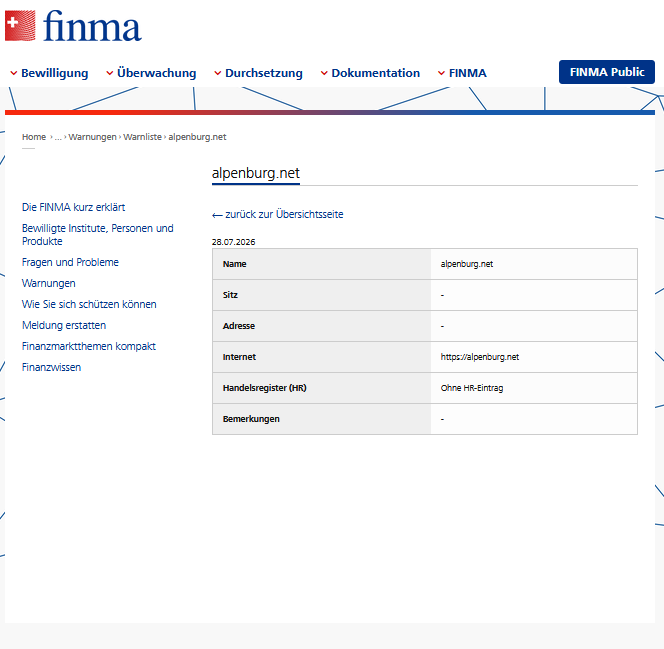Open Finanzmarktthemen kompakt link
This screenshot has height=649, width=664.
[89, 346]
